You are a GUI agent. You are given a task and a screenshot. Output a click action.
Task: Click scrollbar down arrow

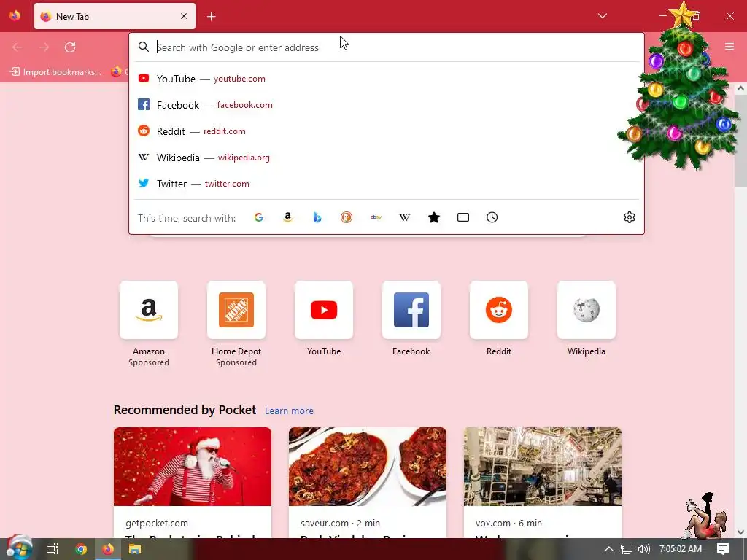point(741,532)
